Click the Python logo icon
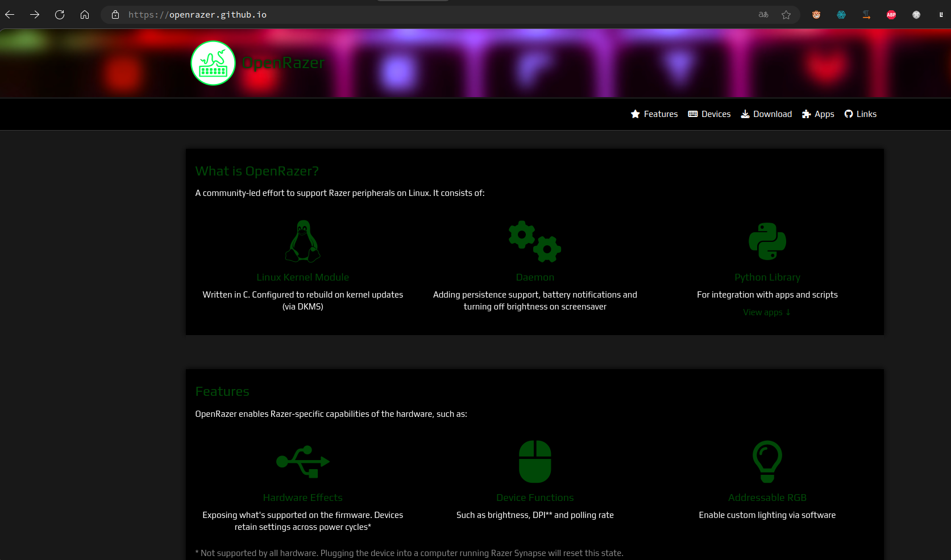This screenshot has width=951, height=560. pyautogui.click(x=767, y=241)
